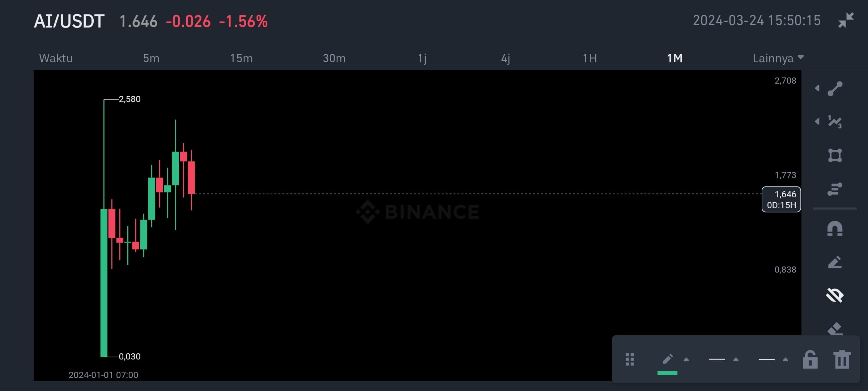
Task: Expand the line tools submenu arrow
Action: pyautogui.click(x=817, y=88)
